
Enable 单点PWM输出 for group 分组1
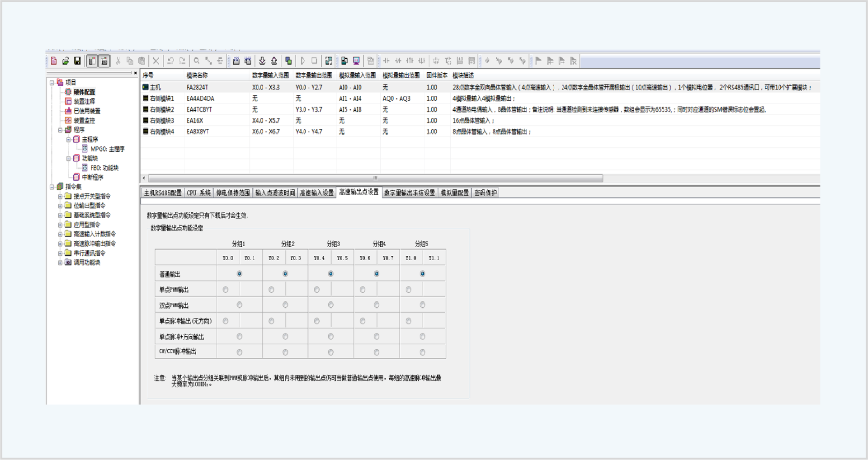coord(225,289)
